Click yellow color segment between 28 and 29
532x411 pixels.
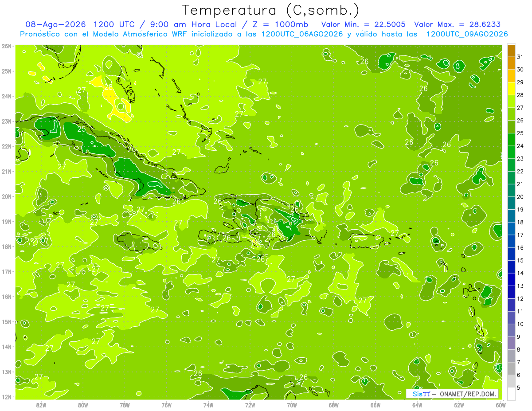pyautogui.click(x=511, y=89)
